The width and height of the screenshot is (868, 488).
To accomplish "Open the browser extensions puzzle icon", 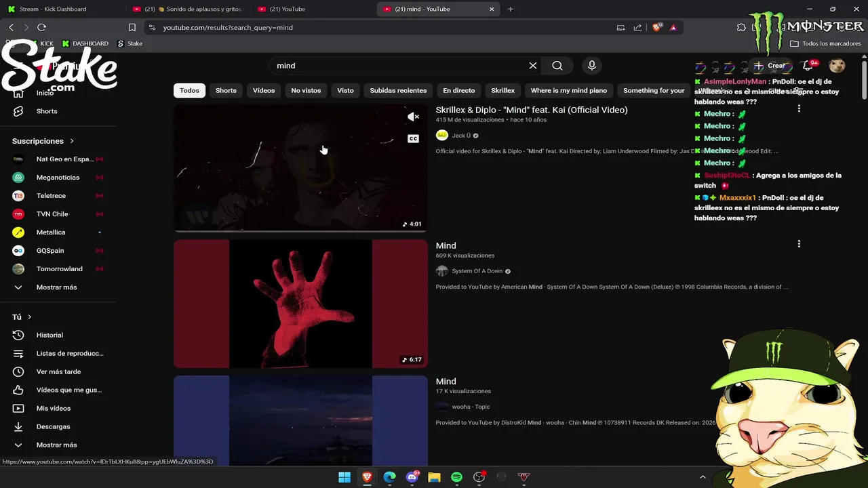I will pyautogui.click(x=741, y=27).
